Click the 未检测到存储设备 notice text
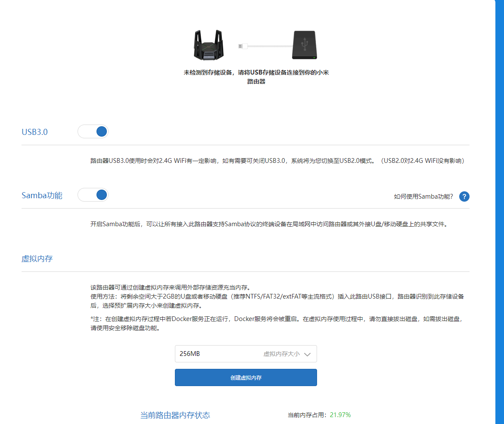The height and width of the screenshot is (424, 504). click(x=256, y=77)
